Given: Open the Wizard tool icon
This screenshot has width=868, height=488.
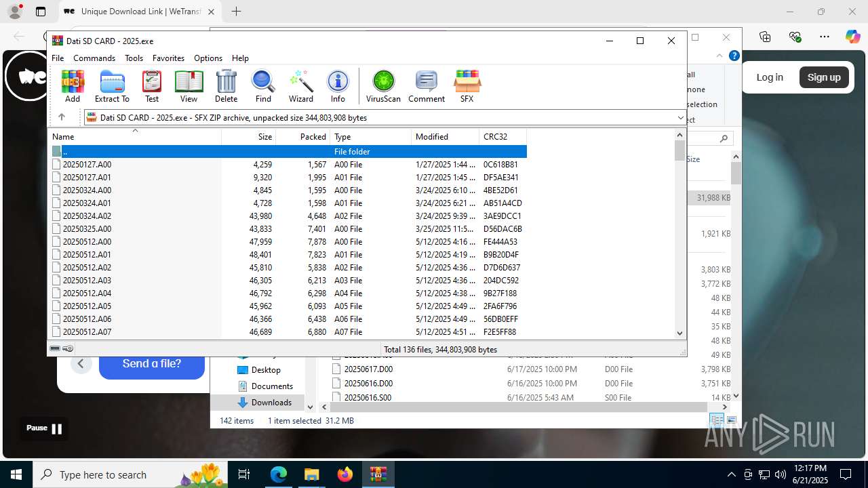Looking at the screenshot, I should [301, 86].
